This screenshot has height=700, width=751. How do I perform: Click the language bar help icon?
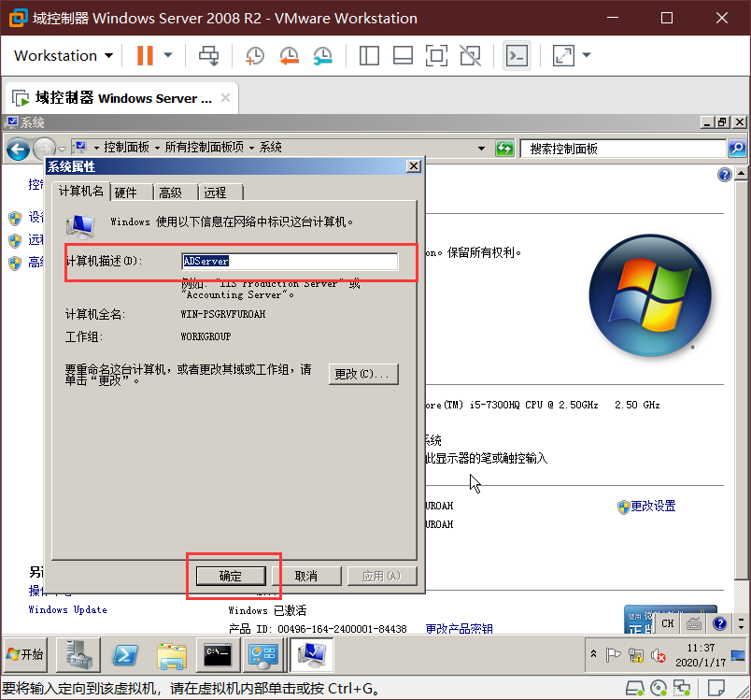tap(719, 623)
